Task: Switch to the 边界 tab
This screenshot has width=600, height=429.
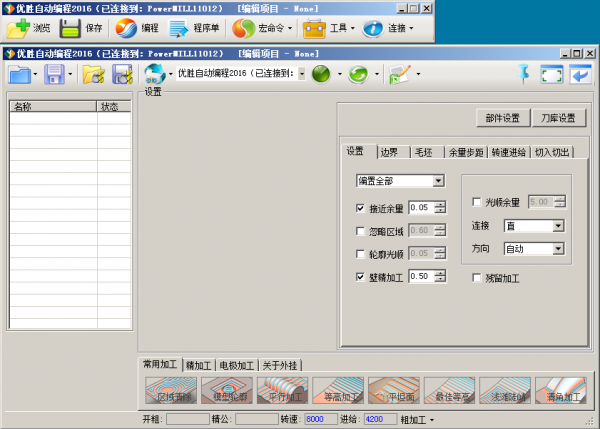Action: 393,152
